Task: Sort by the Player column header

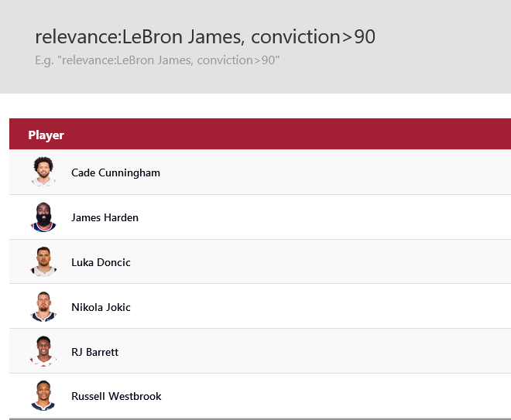Action: 46,135
